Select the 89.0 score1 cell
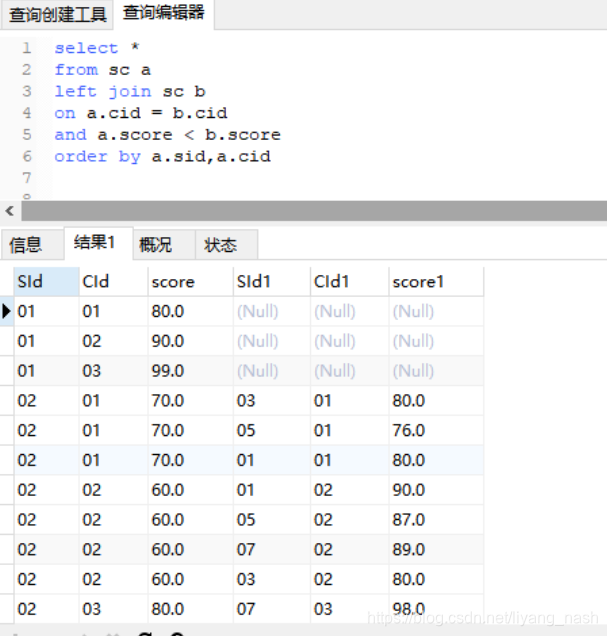This screenshot has width=607, height=636. 436,549
